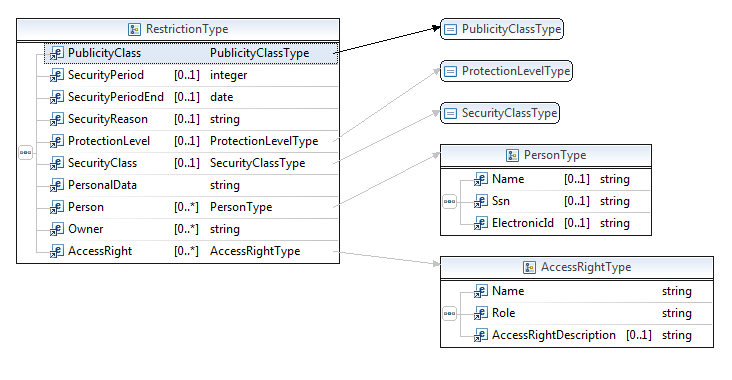Click the RestrictionType complex type icon

134,29
